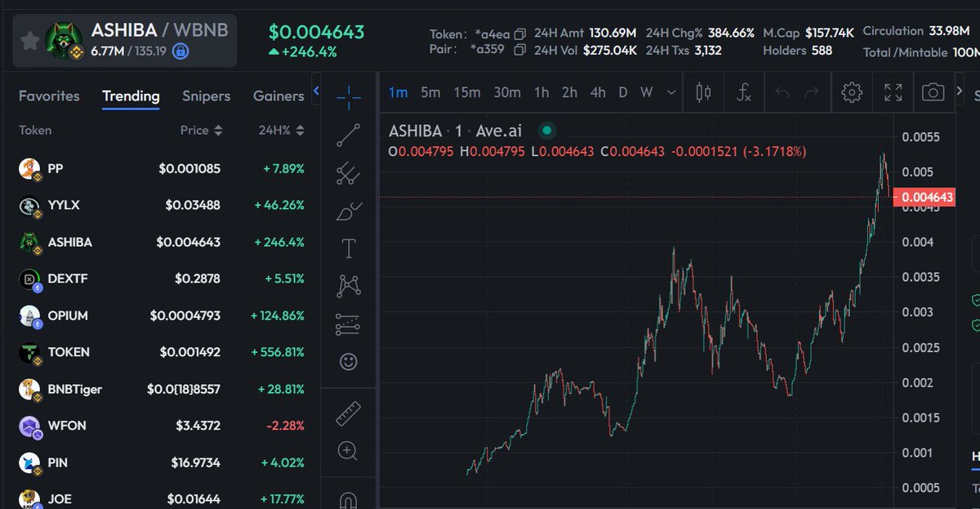The height and width of the screenshot is (509, 980).
Task: Open the Trending tab
Action: point(131,96)
